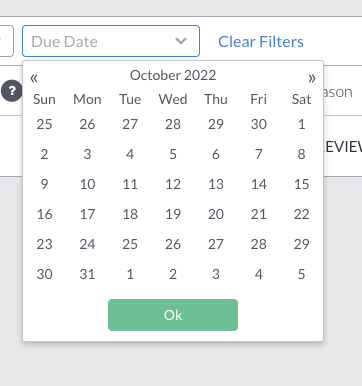Select October 12 in the calendar

173,184
